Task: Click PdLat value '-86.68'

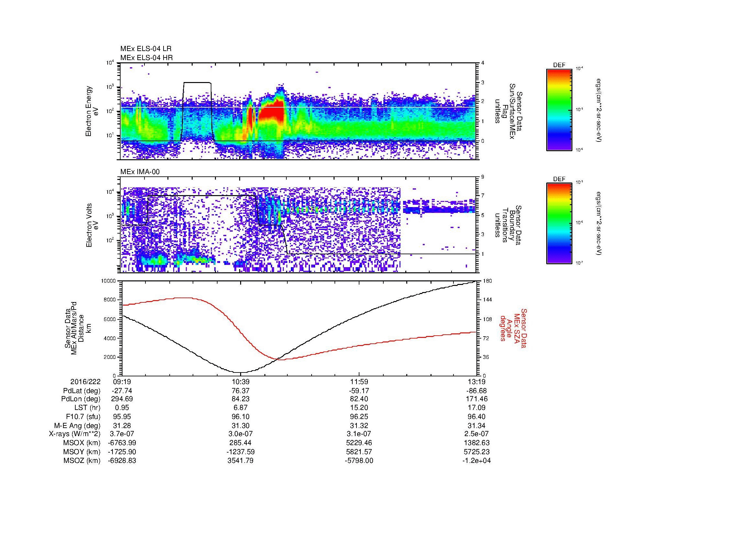Action: point(476,391)
